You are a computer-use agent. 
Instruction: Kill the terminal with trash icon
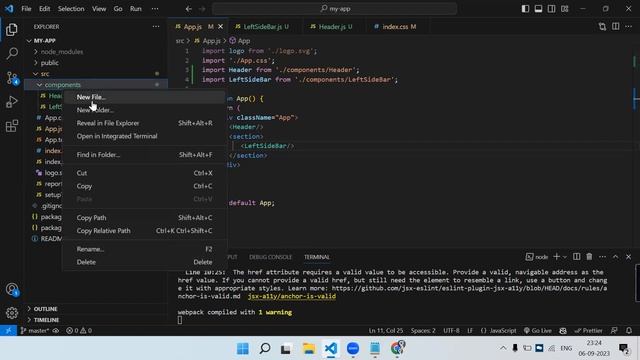(589, 257)
